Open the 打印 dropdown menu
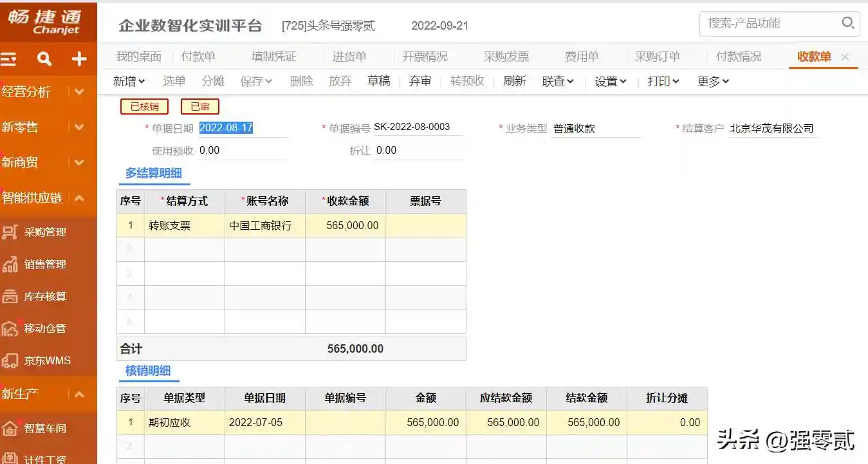This screenshot has height=464, width=868. (x=663, y=82)
